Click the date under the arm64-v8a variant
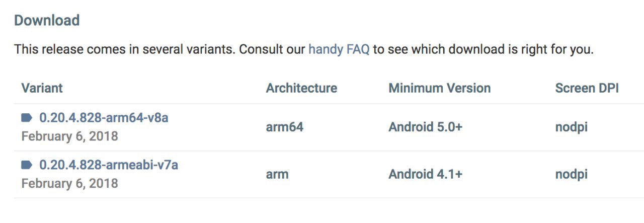 pos(69,136)
